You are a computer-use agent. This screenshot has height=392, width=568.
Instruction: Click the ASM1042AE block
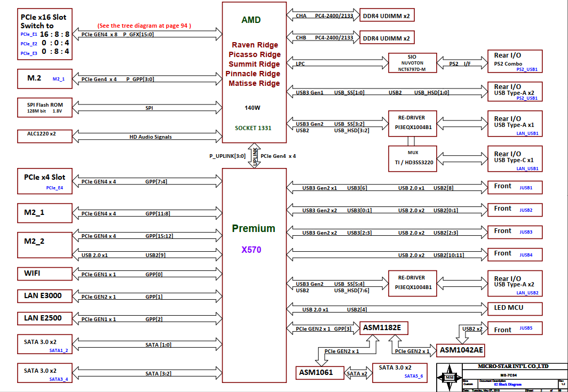pyautogui.click(x=460, y=350)
